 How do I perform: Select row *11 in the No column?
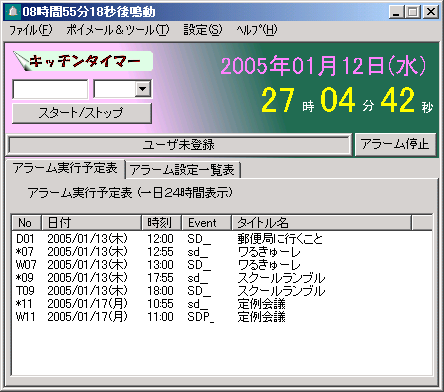(24, 304)
